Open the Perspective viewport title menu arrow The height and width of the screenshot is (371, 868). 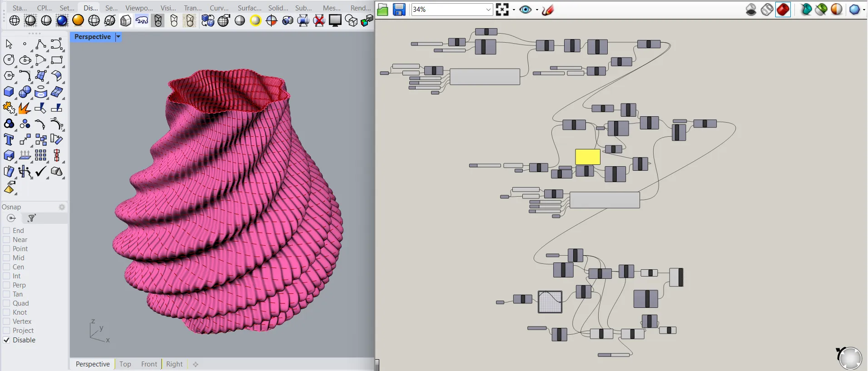pyautogui.click(x=119, y=37)
